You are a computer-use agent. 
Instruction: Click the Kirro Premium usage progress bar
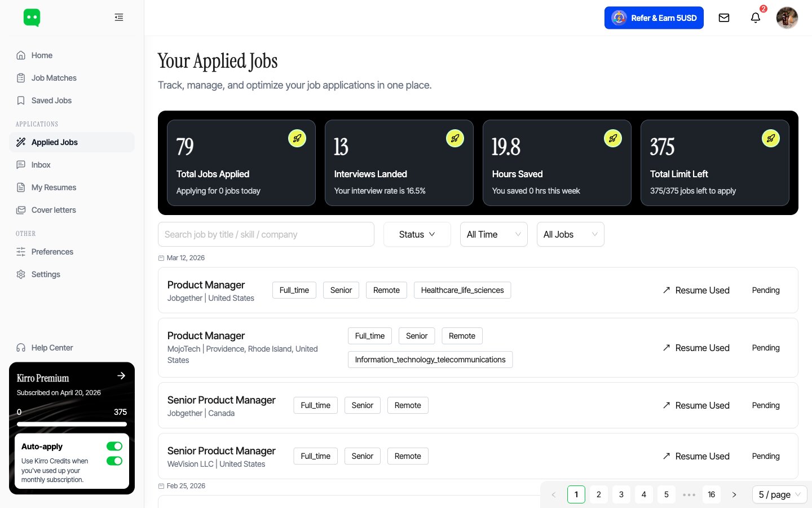pyautogui.click(x=72, y=424)
